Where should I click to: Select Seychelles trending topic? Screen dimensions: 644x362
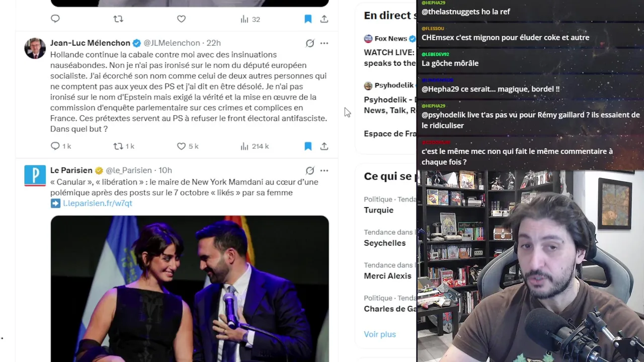[385, 243]
